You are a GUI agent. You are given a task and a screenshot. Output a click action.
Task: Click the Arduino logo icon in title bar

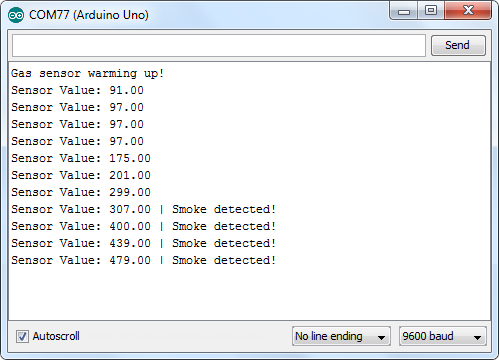coord(16,15)
